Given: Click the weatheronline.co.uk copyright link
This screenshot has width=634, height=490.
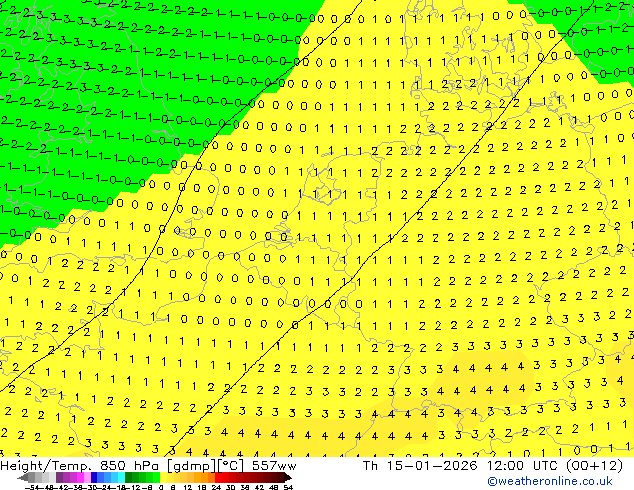Looking at the screenshot, I should 550,481.
